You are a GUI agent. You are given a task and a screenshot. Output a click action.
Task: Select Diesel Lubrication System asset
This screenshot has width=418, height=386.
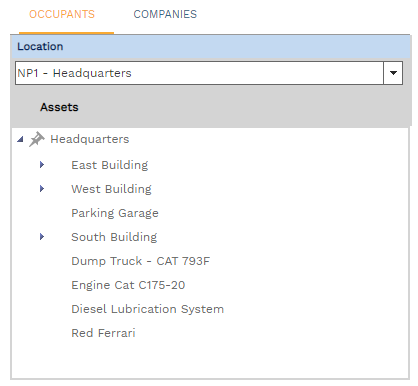pyautogui.click(x=148, y=309)
